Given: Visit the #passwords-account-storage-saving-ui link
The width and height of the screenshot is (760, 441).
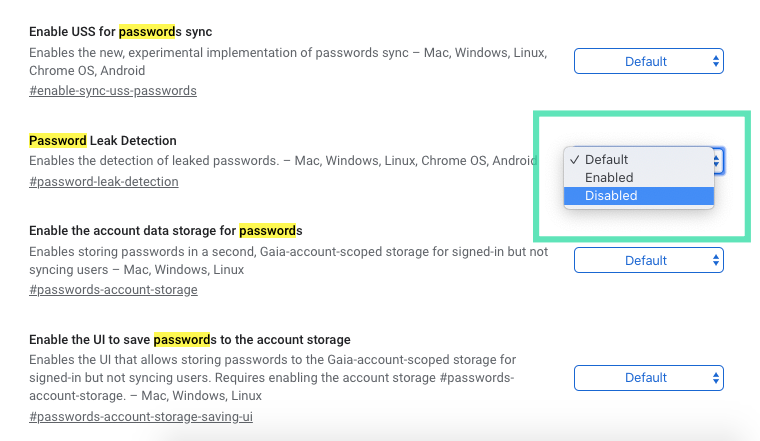Looking at the screenshot, I should point(141,416).
